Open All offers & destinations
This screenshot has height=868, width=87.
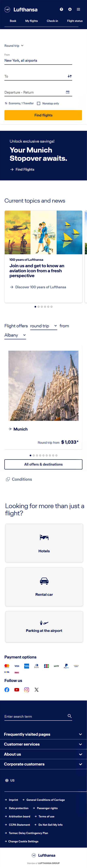[x=43, y=464]
